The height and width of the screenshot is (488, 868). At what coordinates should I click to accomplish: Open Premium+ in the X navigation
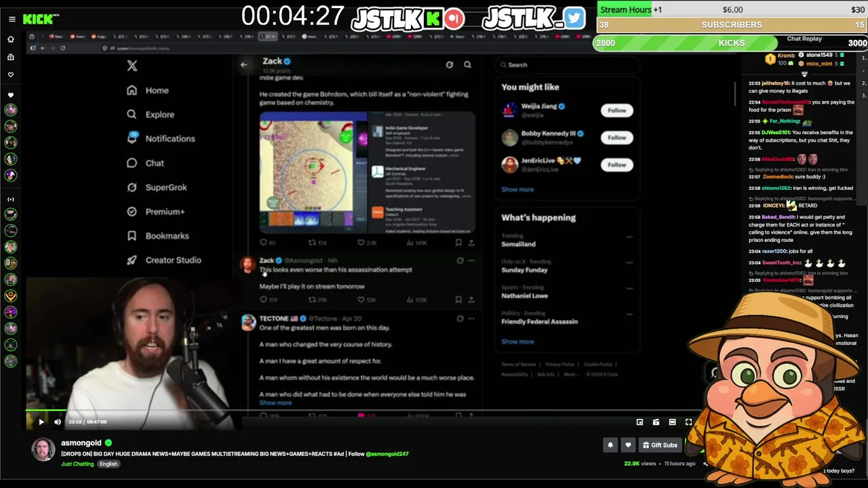(x=155, y=211)
